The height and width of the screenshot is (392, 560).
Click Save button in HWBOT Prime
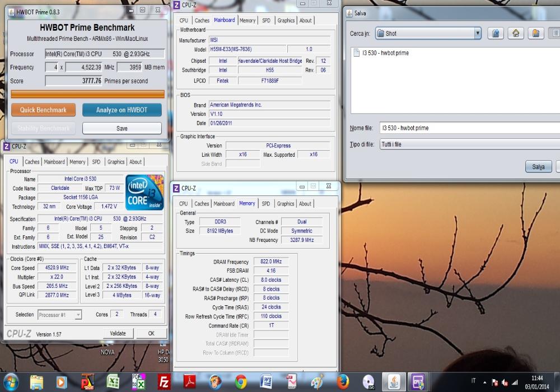click(122, 128)
